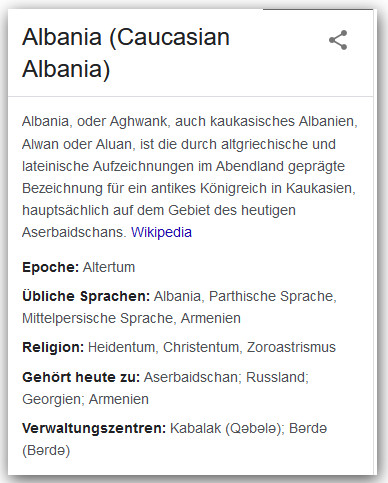Open the Zoroastrismus religion entry

tap(291, 347)
